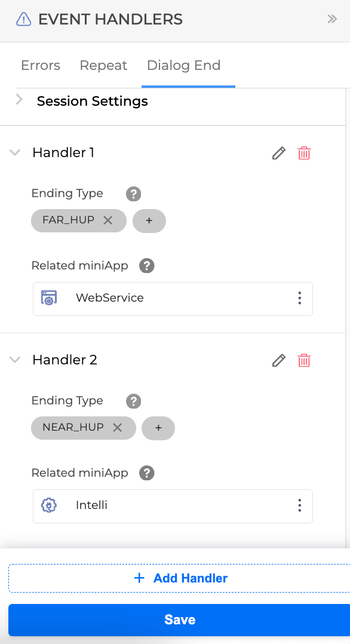Edit Handler 2 with the pencil icon
This screenshot has height=644, width=350.
[278, 361]
